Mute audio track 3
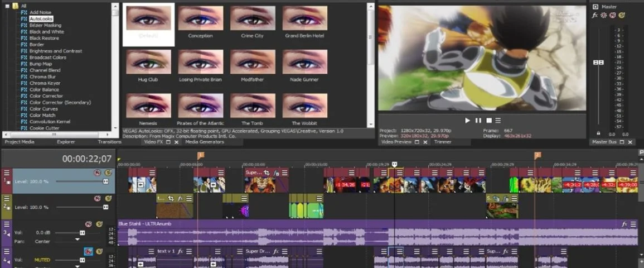 click(88, 224)
